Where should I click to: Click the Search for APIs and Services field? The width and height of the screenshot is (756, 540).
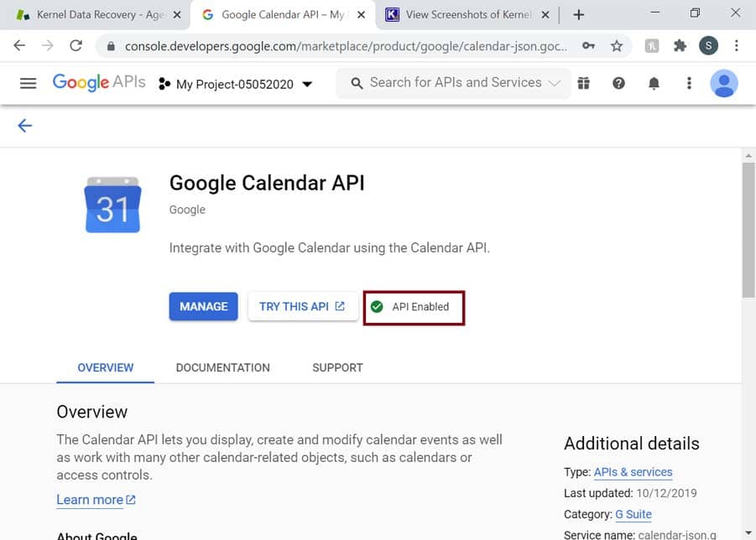pos(455,83)
